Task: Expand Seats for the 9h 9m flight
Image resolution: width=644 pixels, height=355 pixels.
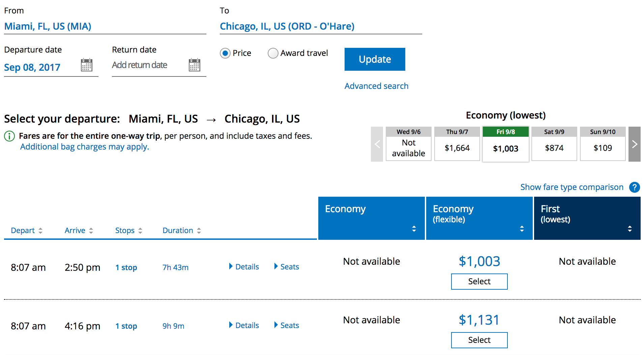Action: point(287,325)
